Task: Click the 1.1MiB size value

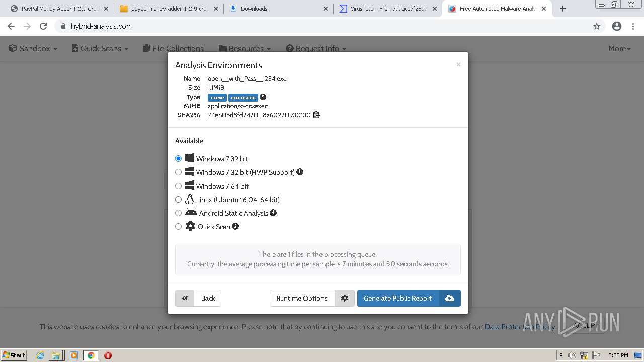Action: (x=216, y=87)
